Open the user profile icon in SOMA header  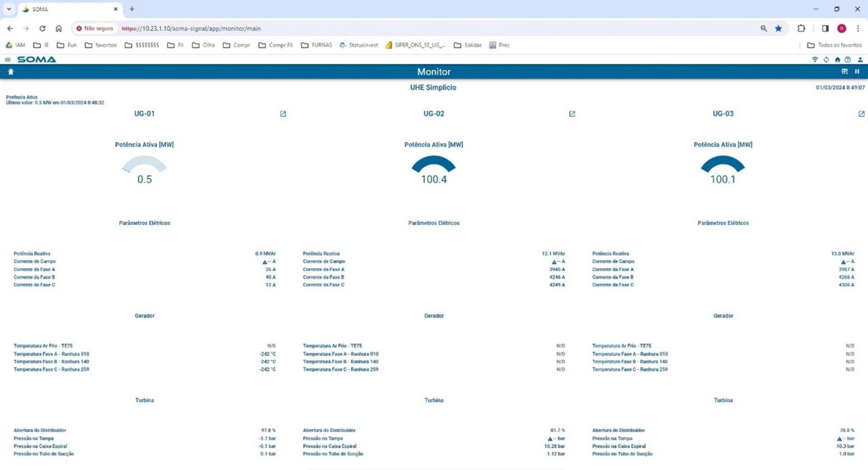coord(860,60)
